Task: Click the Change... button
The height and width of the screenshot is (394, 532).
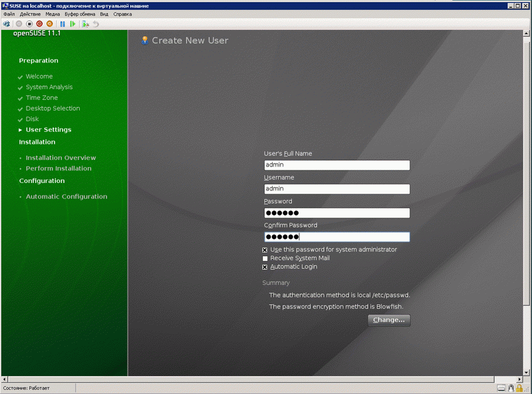Action: point(389,320)
